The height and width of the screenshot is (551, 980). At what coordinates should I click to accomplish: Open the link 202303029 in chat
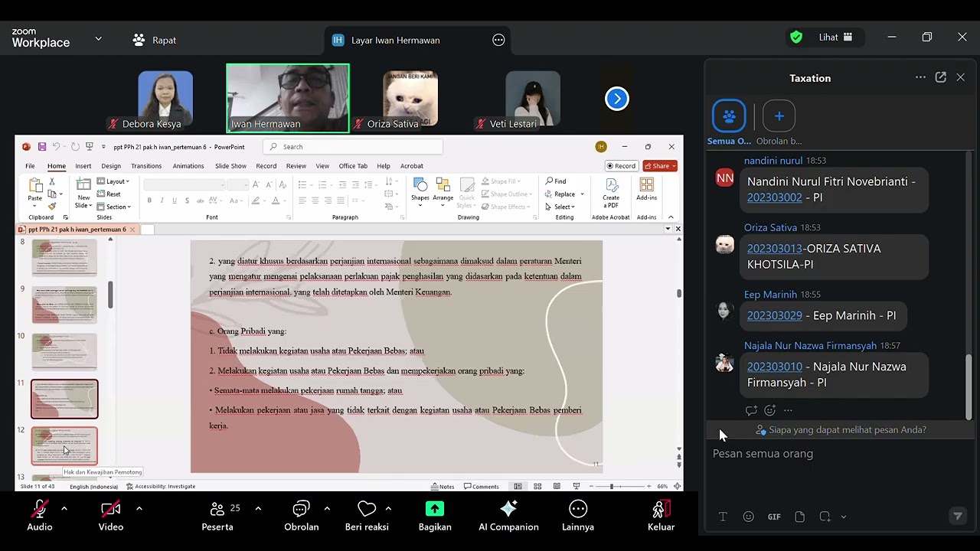click(774, 315)
